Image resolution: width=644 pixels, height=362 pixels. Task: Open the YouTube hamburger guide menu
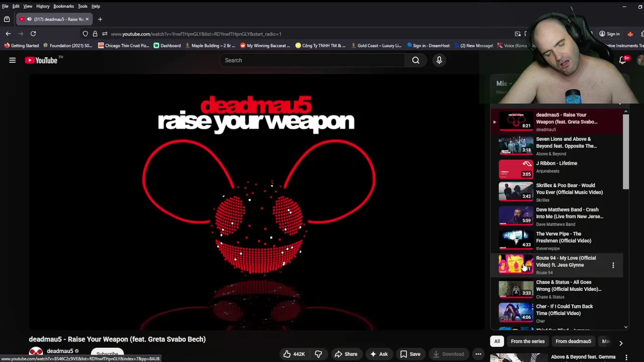(x=13, y=60)
